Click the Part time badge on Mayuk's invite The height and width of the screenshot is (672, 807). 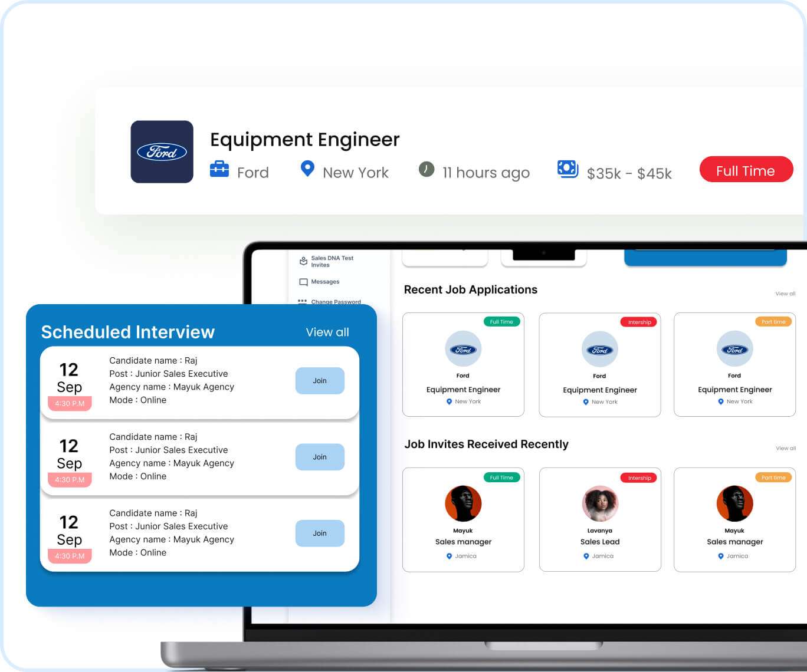tap(773, 477)
